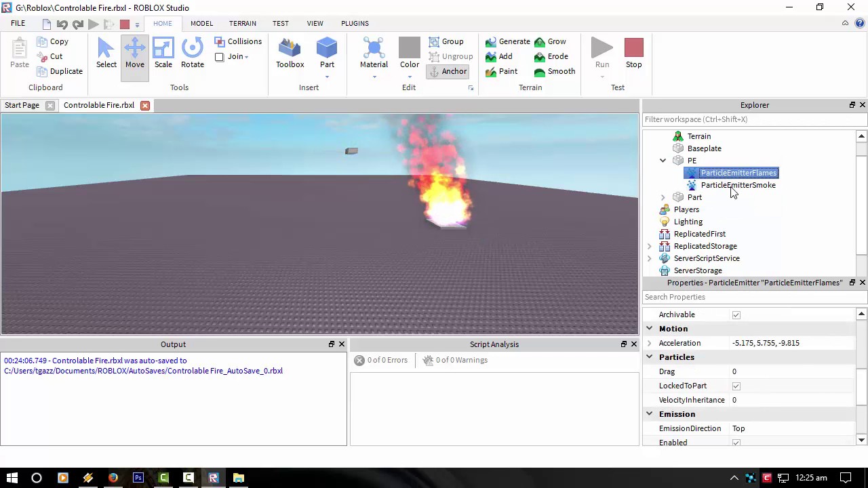The height and width of the screenshot is (488, 868).
Task: Select the terrain Paint tool
Action: [501, 71]
